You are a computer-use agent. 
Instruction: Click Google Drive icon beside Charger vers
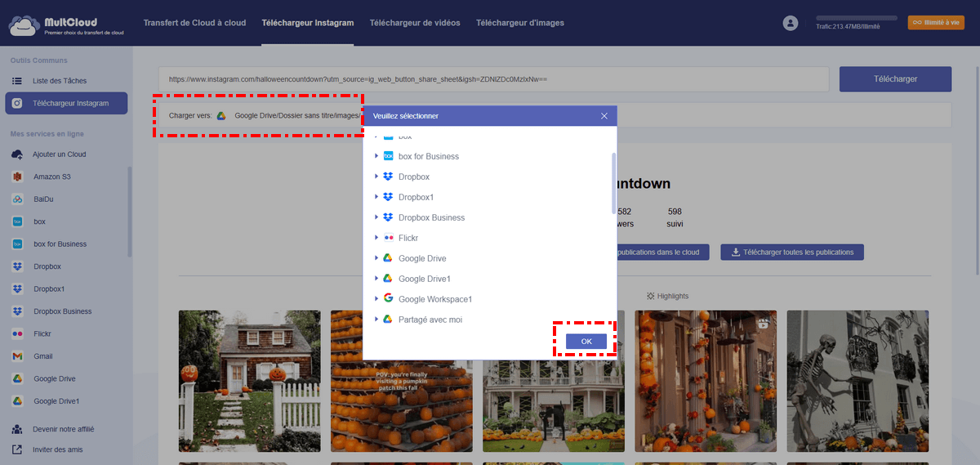[221, 115]
